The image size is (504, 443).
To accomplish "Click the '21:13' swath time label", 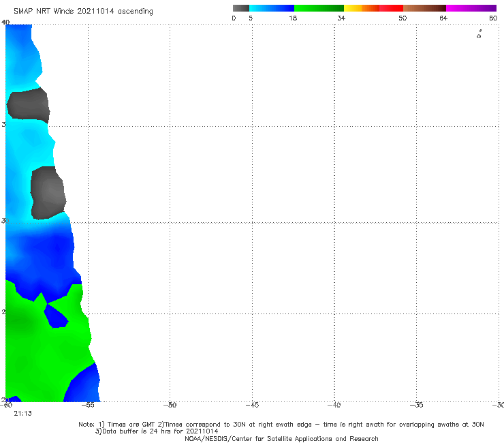I will click(22, 414).
